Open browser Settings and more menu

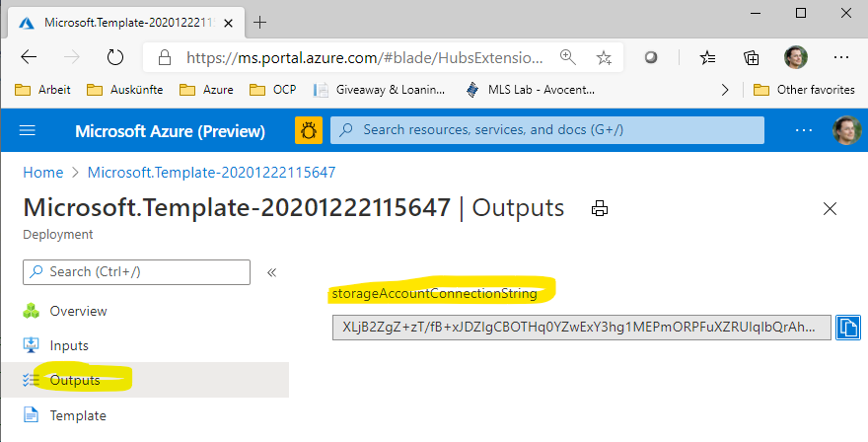tap(840, 57)
